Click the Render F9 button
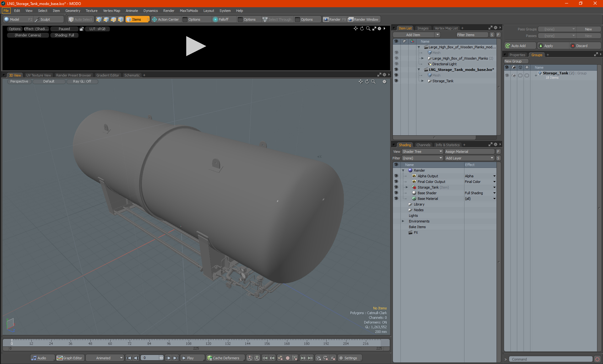 click(334, 19)
